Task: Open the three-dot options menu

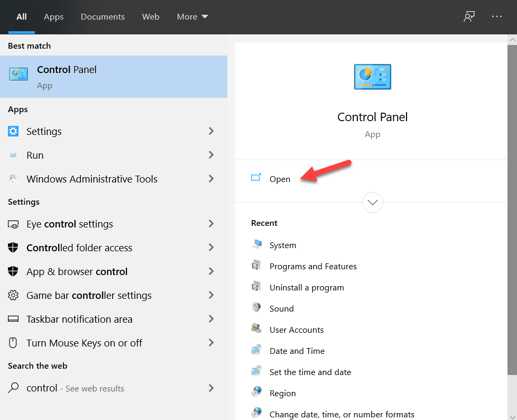Action: (497, 16)
